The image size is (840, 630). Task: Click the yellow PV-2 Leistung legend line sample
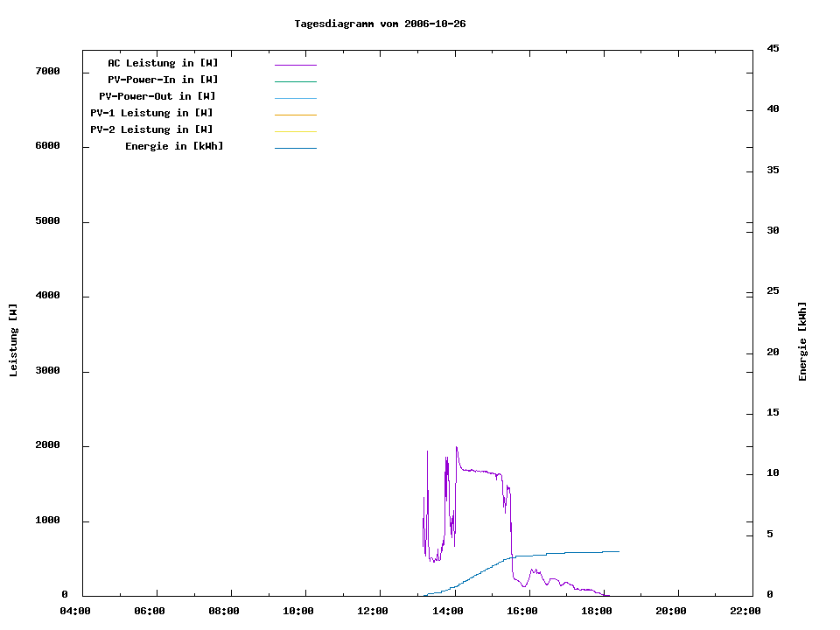point(295,131)
